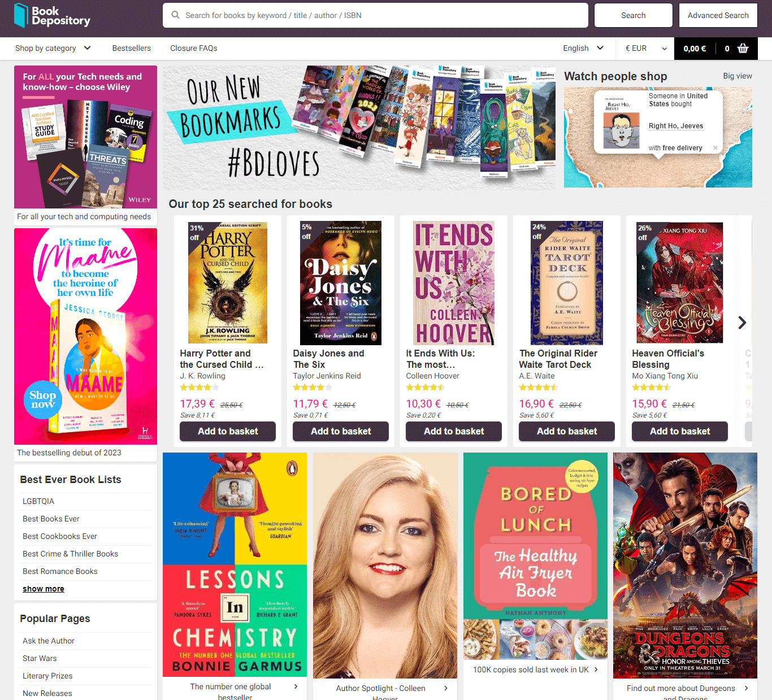Open the shopping basket icon
This screenshot has height=700, width=772.
point(743,49)
